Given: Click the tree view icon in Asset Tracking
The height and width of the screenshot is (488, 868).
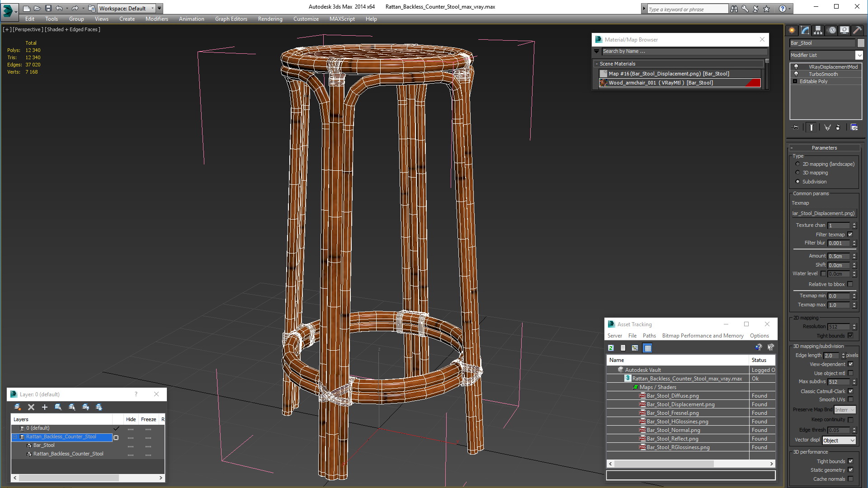Looking at the screenshot, I should (635, 348).
